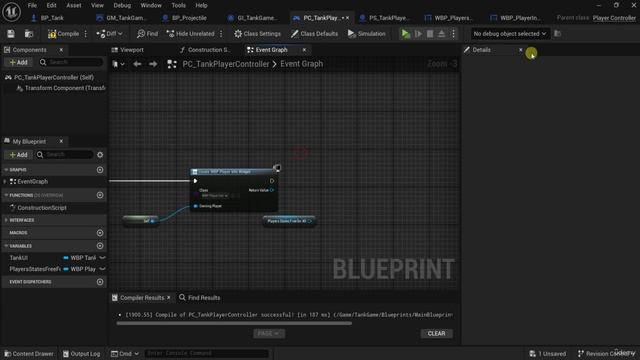
Task: Open play mode options dots
Action: click(x=453, y=34)
